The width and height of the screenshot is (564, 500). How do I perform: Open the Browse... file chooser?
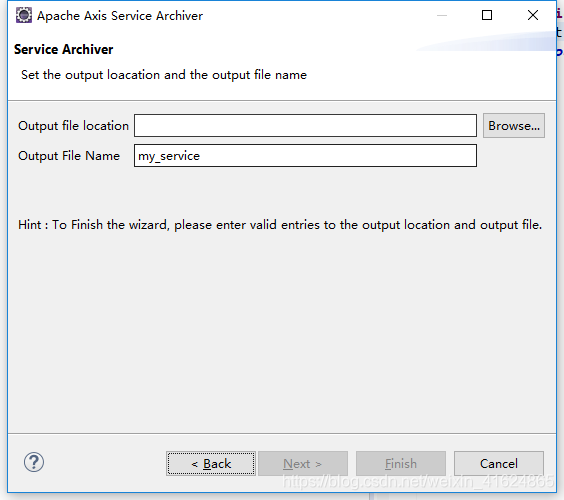(x=514, y=126)
